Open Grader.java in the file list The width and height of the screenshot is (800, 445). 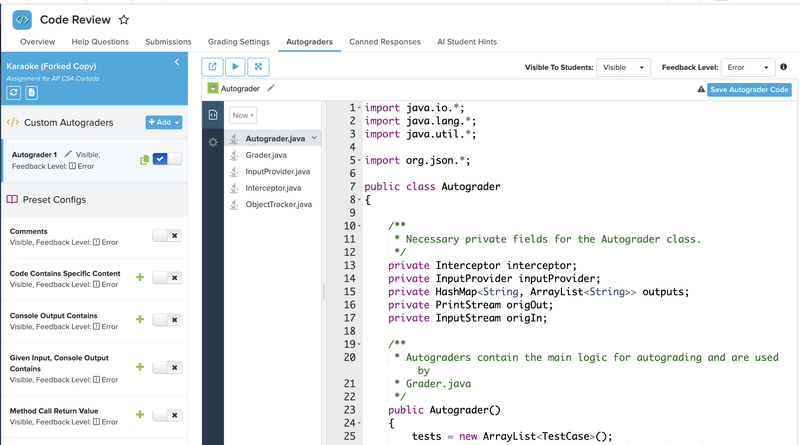(x=265, y=155)
